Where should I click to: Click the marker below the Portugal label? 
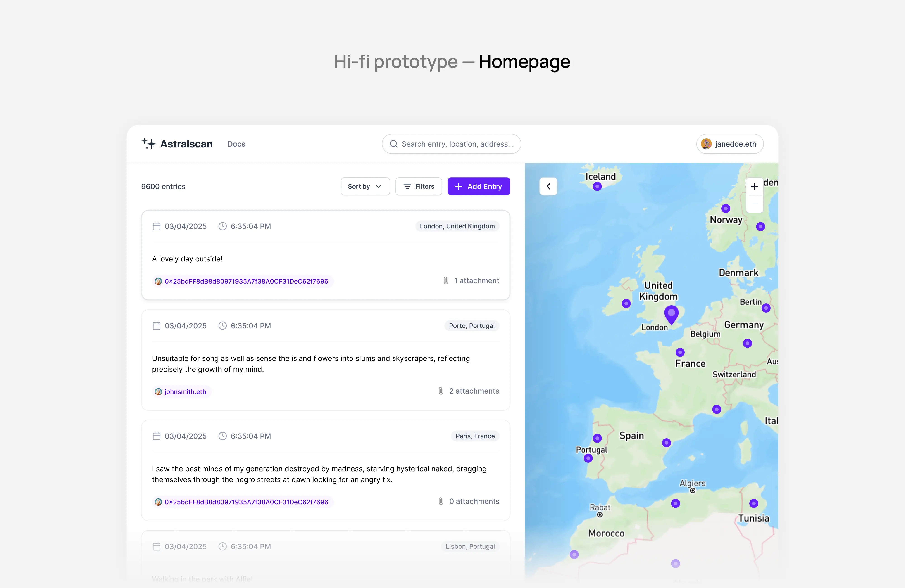coord(588,458)
